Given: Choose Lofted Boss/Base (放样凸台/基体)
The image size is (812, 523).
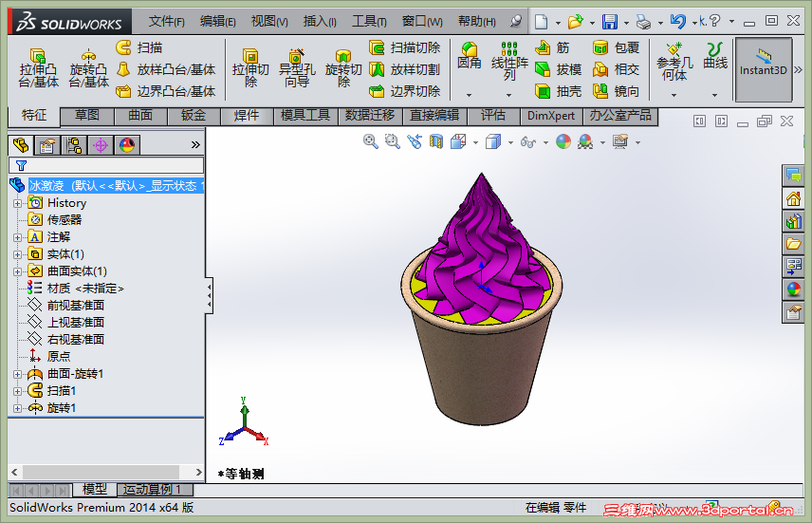Looking at the screenshot, I should click(x=166, y=69).
